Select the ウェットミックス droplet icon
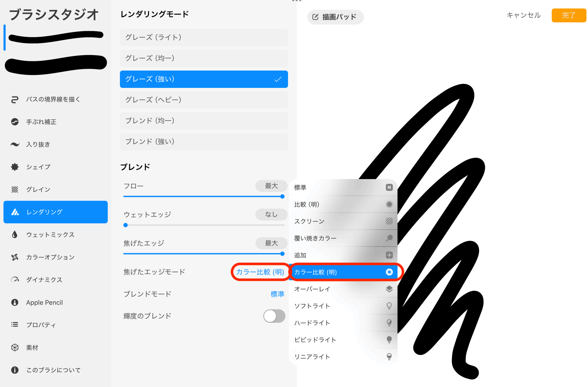The width and height of the screenshot is (588, 387). point(15,235)
